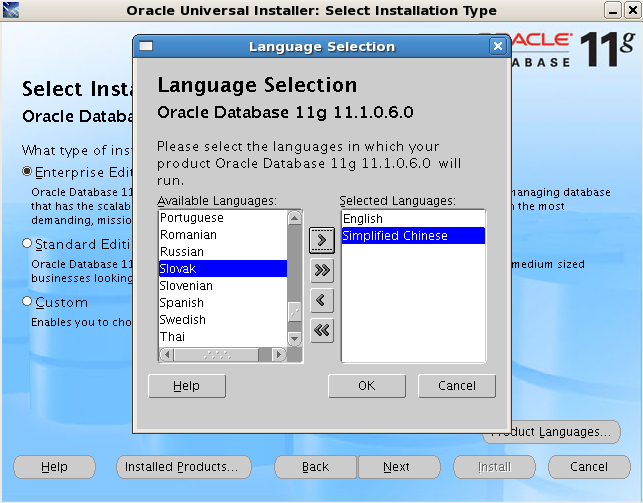Click the vertical scrollbar thumb in Available Languages

coord(294,312)
